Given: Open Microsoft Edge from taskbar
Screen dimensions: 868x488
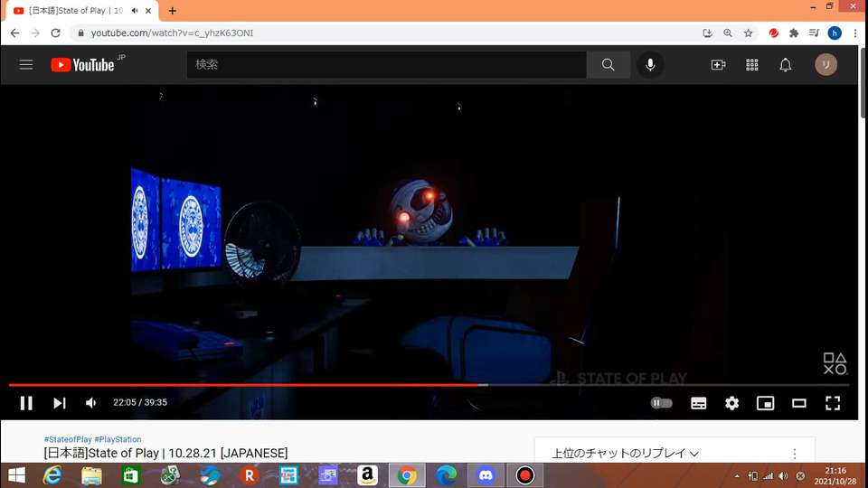Looking at the screenshot, I should coord(446,475).
